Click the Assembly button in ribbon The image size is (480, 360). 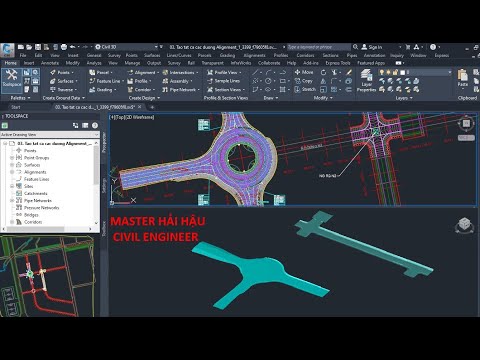pos(177,81)
